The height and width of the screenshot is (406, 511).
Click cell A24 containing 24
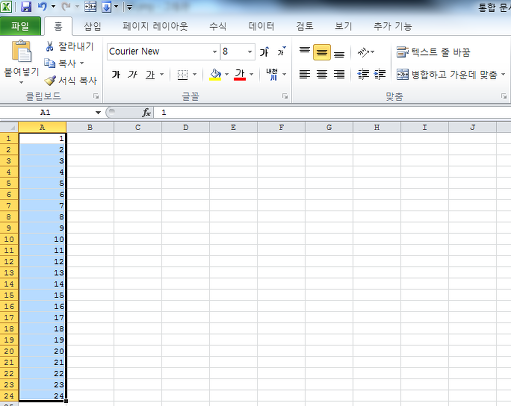point(42,396)
